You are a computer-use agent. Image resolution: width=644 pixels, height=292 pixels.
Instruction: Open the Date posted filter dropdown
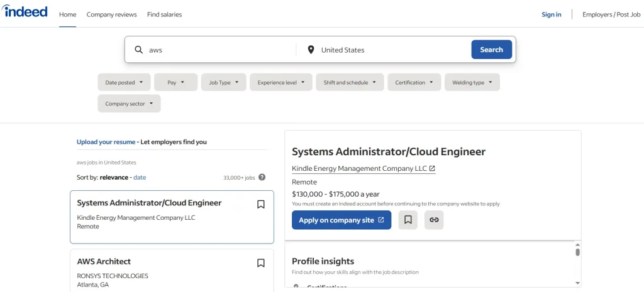(124, 82)
